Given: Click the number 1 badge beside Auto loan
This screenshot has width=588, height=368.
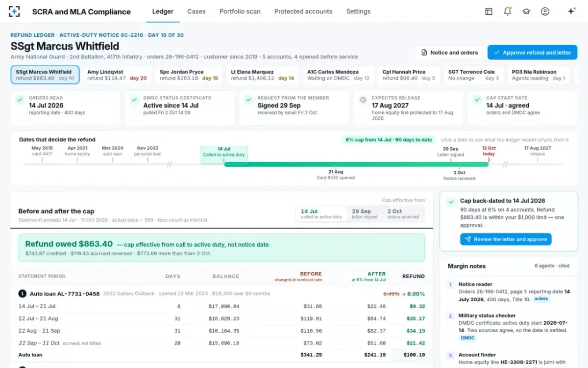Looking at the screenshot, I should pyautogui.click(x=22, y=294).
